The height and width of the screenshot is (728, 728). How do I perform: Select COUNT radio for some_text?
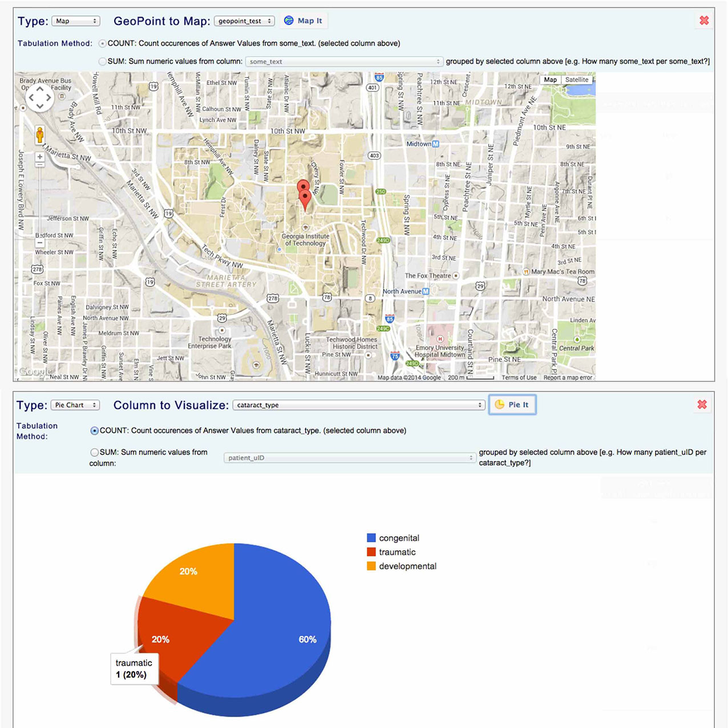point(103,43)
